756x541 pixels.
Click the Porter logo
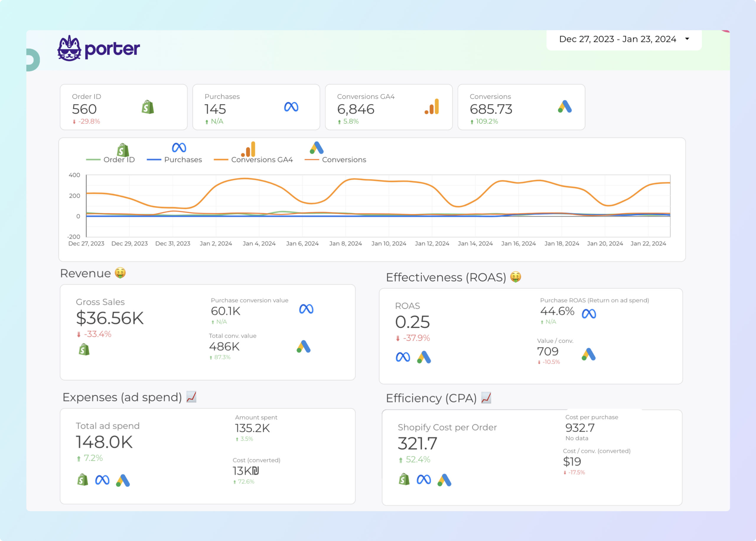(99, 48)
